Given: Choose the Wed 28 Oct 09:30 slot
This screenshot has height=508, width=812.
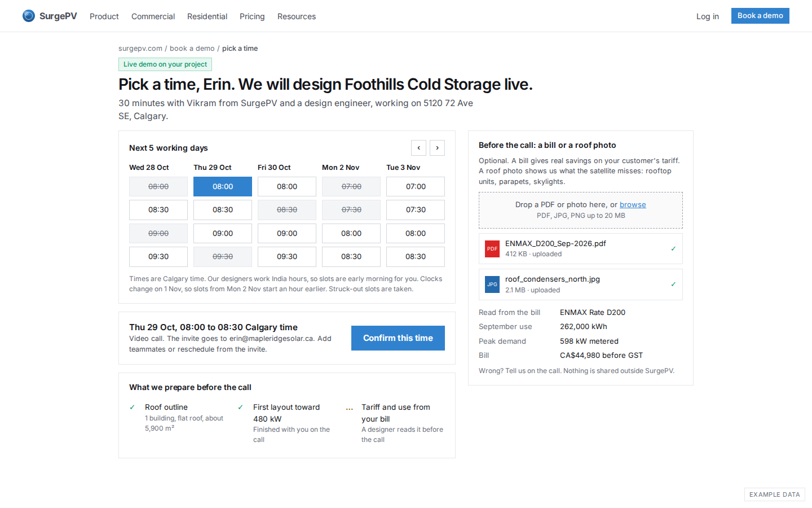Looking at the screenshot, I should [158, 257].
